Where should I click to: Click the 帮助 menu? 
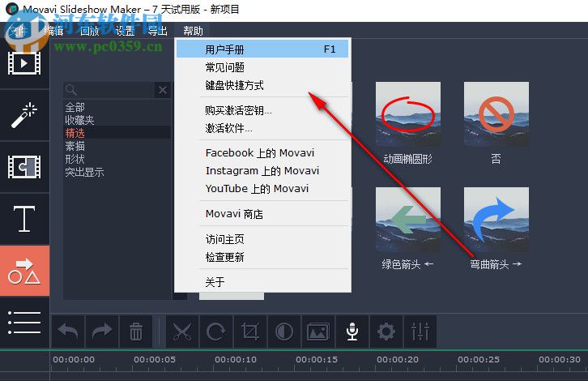[193, 31]
